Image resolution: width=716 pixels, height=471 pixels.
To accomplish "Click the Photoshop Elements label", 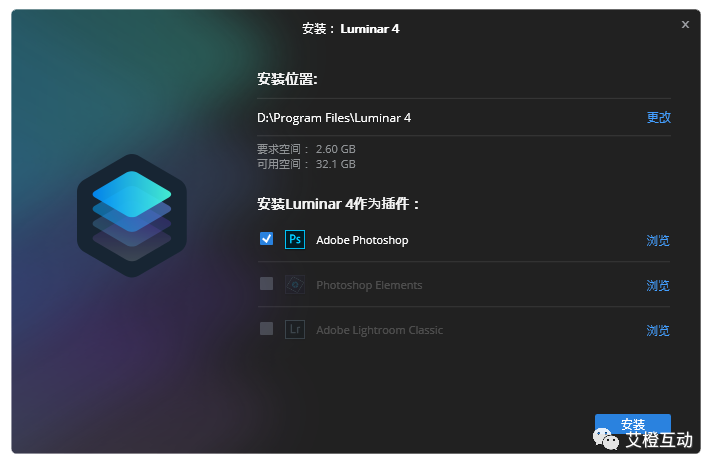I will coord(369,285).
